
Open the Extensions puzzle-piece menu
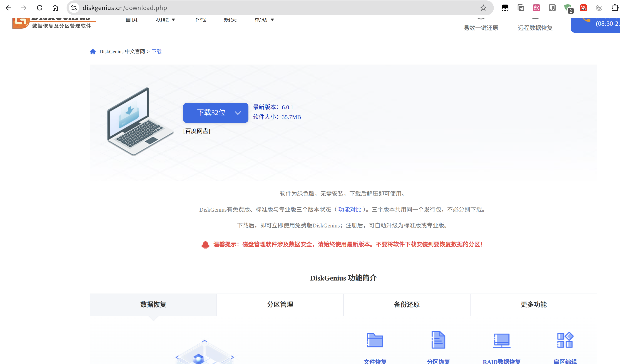[615, 8]
